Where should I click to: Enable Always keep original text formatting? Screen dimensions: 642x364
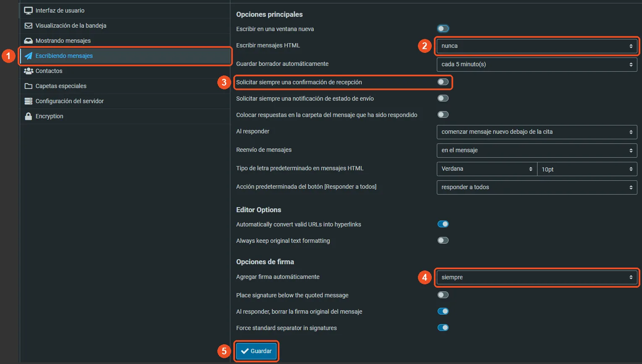click(x=443, y=240)
